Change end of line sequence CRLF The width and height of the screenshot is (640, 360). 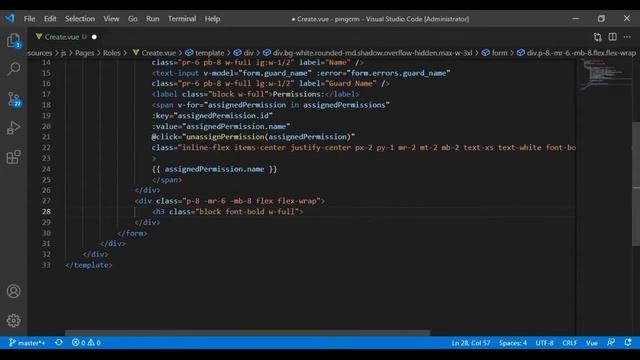click(569, 342)
